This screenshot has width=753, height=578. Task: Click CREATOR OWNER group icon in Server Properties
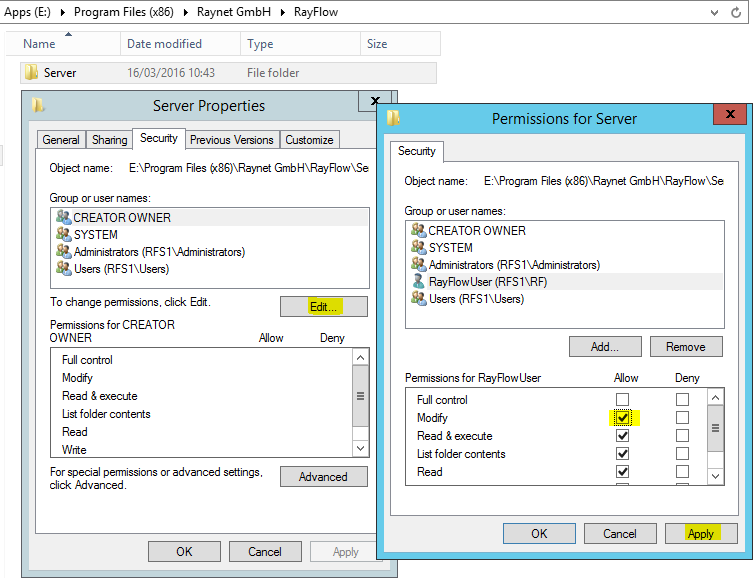[63, 217]
